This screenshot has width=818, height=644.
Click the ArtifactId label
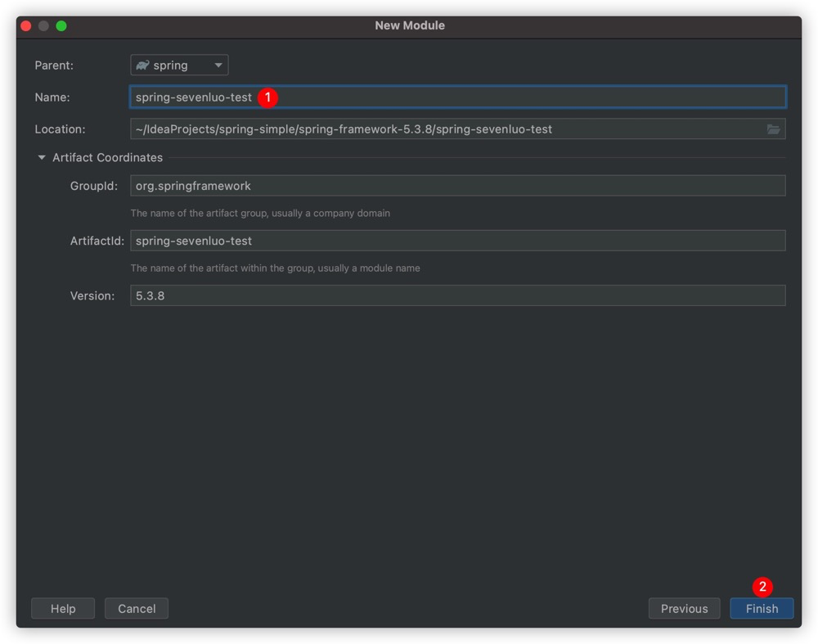pos(97,241)
